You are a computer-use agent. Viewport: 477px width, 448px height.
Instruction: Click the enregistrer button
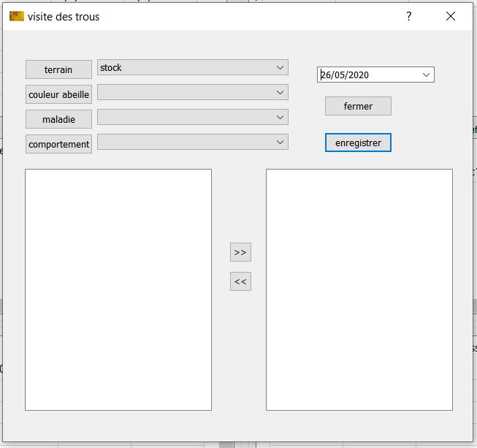tap(358, 143)
